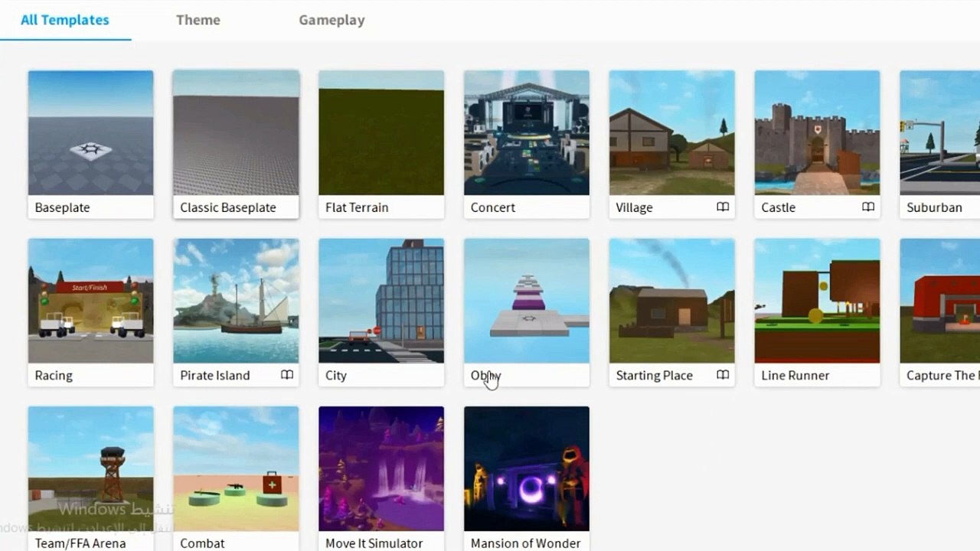Viewport: 980px width, 551px height.
Task: Select the Obby template thumbnail
Action: click(x=527, y=301)
